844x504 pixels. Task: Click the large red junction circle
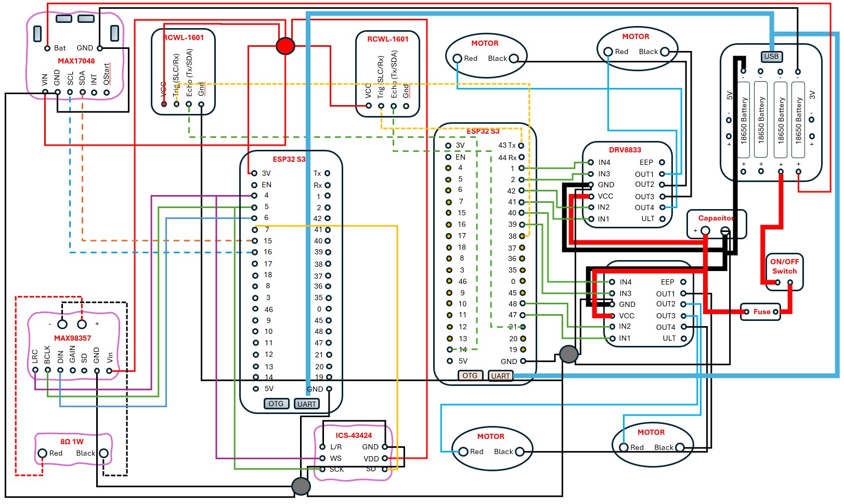[x=285, y=46]
